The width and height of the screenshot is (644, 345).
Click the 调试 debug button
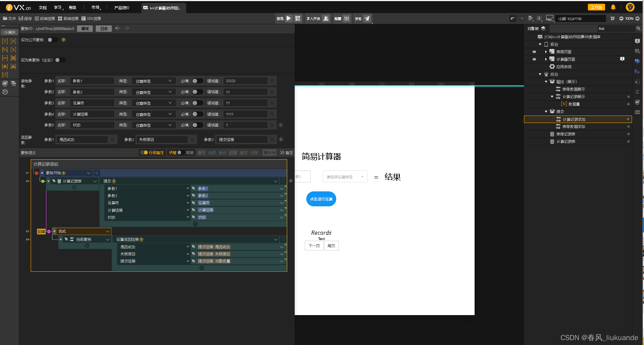(85, 28)
